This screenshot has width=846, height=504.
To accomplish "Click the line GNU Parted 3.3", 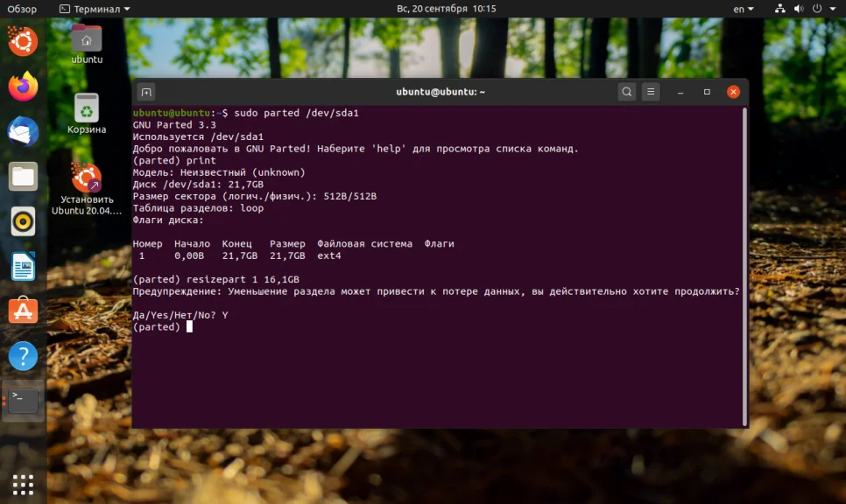I will [x=174, y=124].
